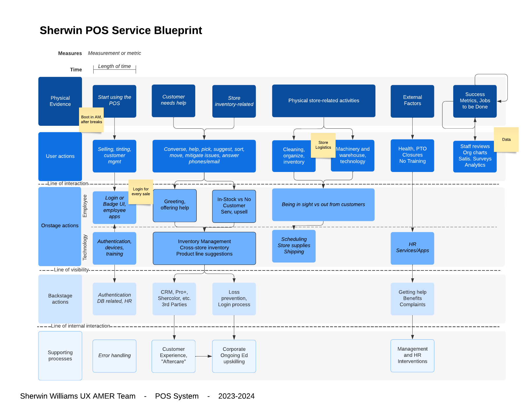Screen dimensions: 532x416
Task: Select the POS System footer text
Action: pyautogui.click(x=177, y=396)
